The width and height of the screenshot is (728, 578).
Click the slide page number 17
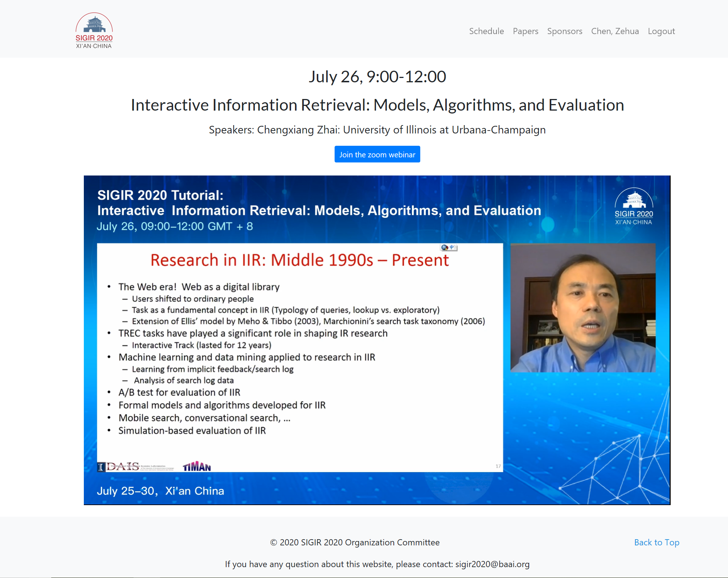tap(498, 466)
